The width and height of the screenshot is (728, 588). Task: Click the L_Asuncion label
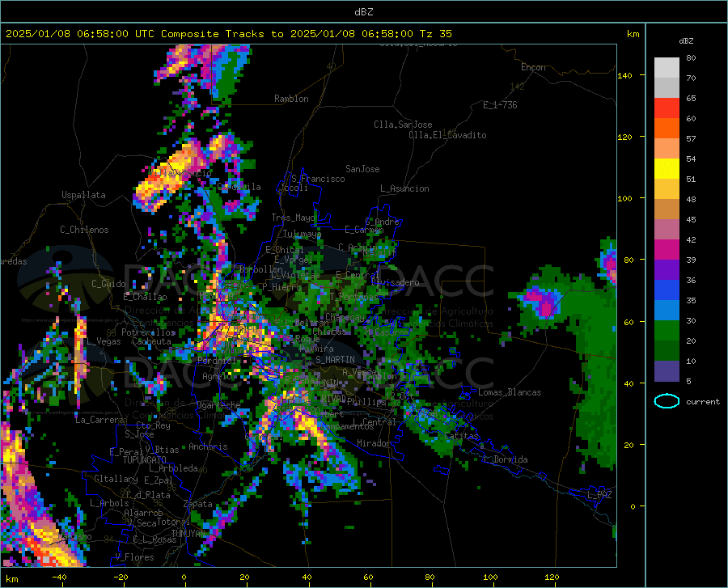pos(404,188)
